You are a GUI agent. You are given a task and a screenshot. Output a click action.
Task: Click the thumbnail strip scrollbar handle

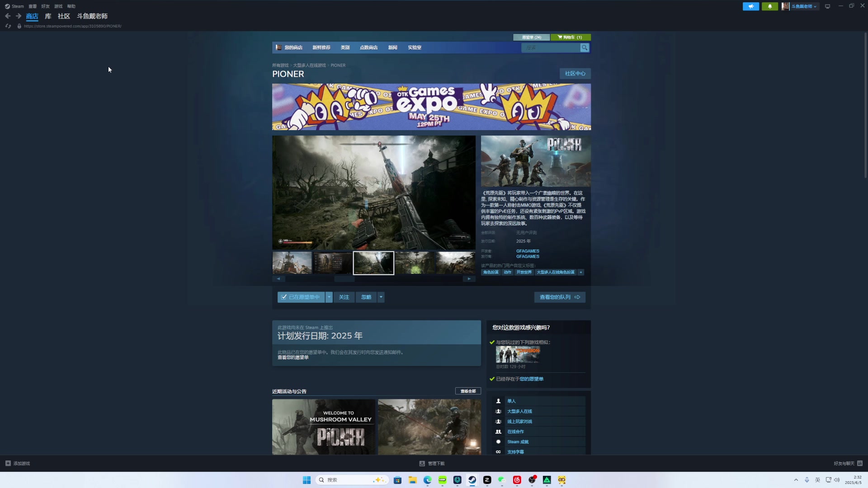(x=344, y=279)
